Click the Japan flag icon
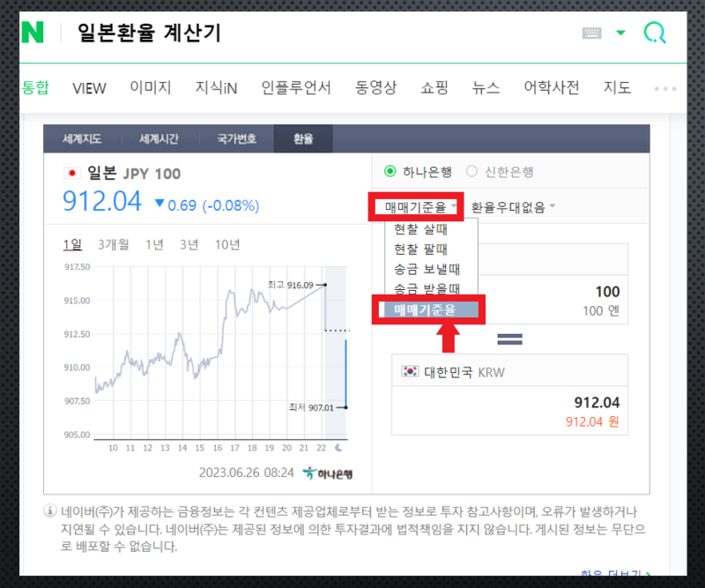The width and height of the screenshot is (705, 588). coord(72,173)
